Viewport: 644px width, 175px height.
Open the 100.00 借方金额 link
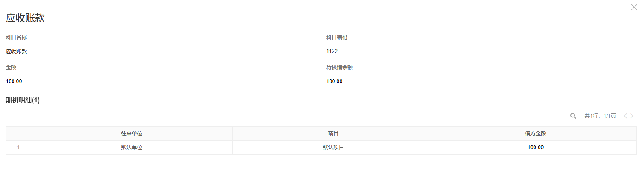[535, 148]
